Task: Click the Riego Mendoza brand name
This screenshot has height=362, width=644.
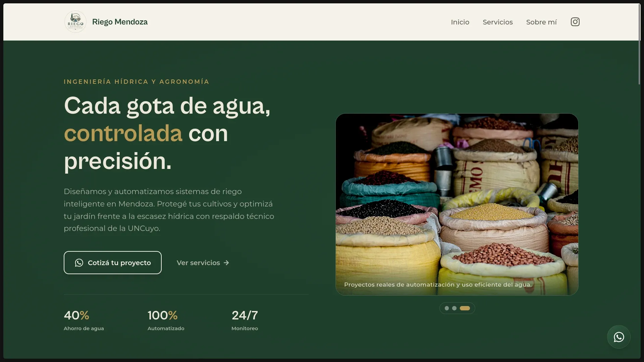Action: point(120,22)
